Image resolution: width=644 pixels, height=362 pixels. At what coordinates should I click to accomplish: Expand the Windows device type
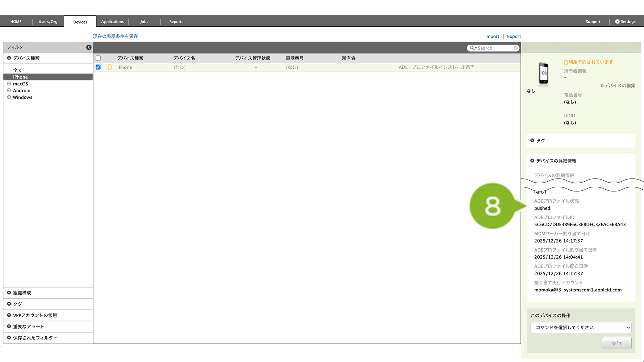(x=9, y=97)
